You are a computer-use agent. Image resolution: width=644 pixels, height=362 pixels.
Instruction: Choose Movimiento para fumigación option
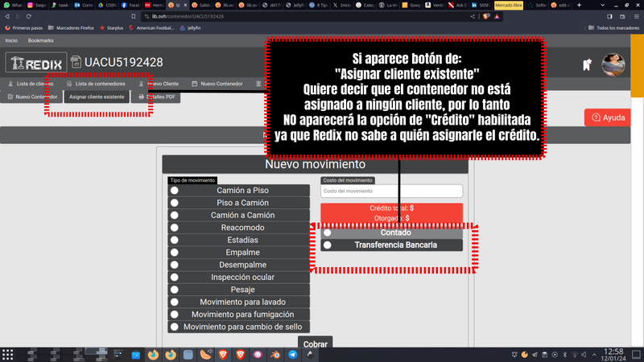pyautogui.click(x=174, y=315)
